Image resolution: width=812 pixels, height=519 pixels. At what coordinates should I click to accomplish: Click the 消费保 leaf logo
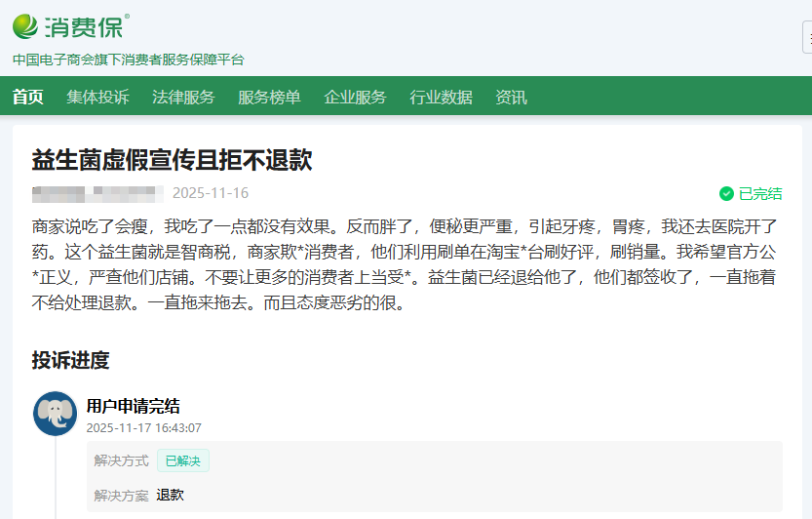[x=26, y=26]
